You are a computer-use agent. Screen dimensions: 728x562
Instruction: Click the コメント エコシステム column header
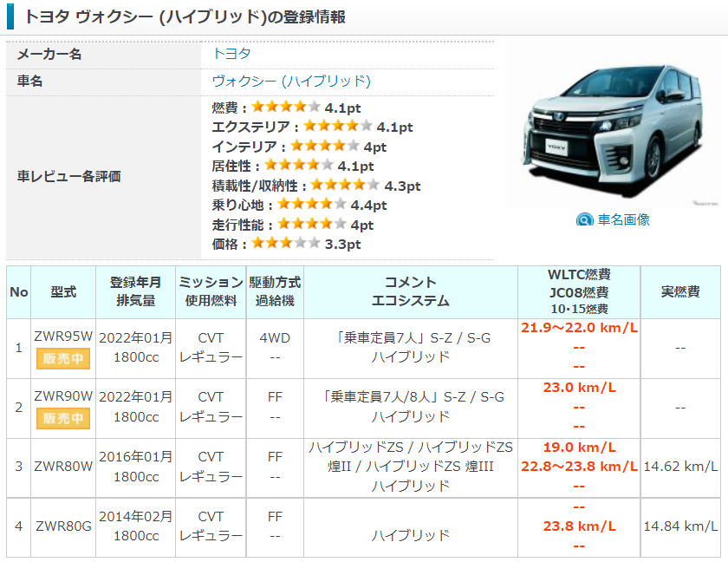[x=411, y=292]
